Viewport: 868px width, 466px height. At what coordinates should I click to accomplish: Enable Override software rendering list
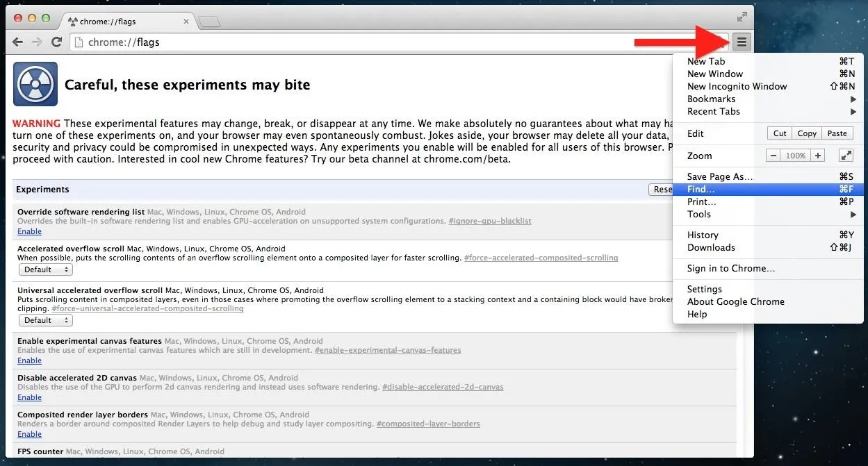point(29,232)
